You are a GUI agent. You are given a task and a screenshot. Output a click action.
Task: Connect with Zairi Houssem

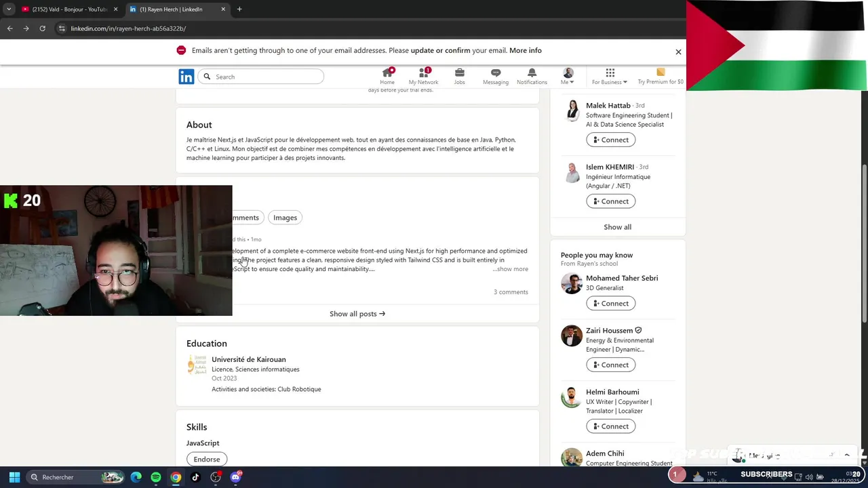tap(610, 365)
